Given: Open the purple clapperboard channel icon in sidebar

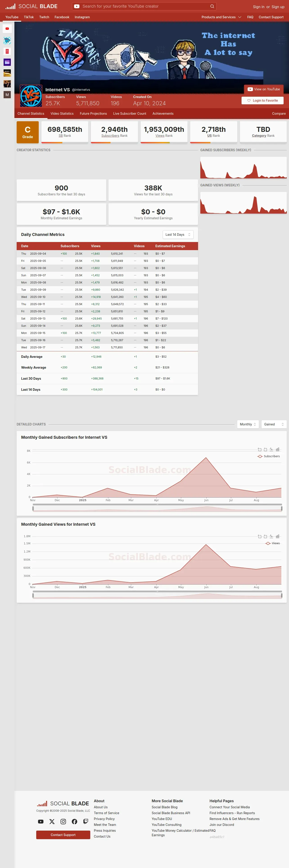Looking at the screenshot, I should 7,62.
